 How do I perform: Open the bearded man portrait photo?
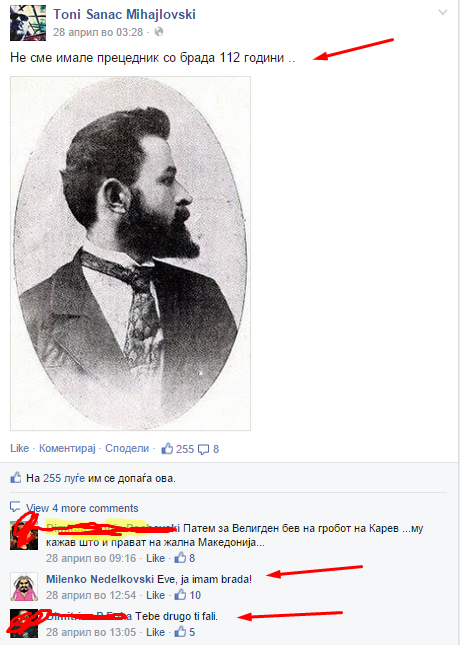pos(130,253)
